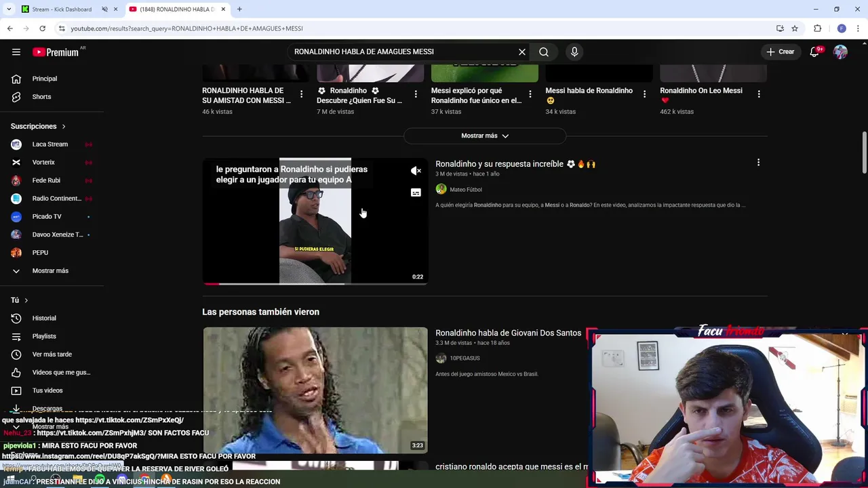This screenshot has height=488, width=868.
Task: Seek in the preview video progress bar
Action: (315, 283)
